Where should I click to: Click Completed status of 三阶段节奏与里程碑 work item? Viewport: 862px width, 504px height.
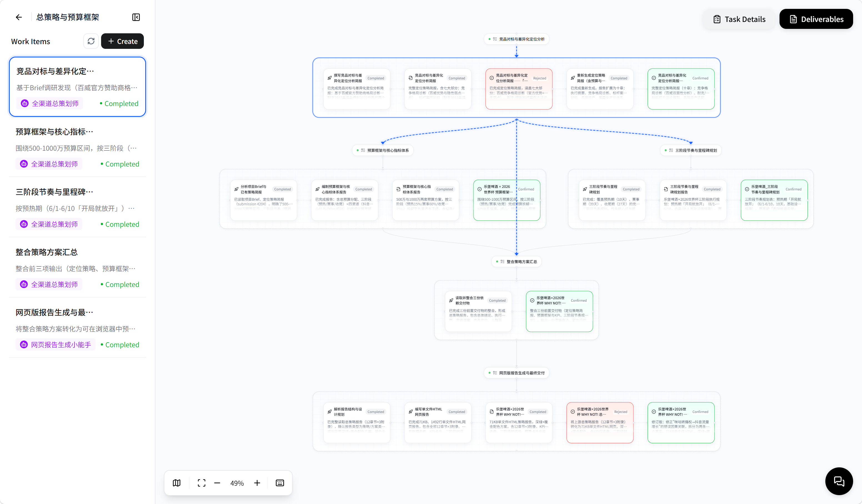(x=120, y=224)
